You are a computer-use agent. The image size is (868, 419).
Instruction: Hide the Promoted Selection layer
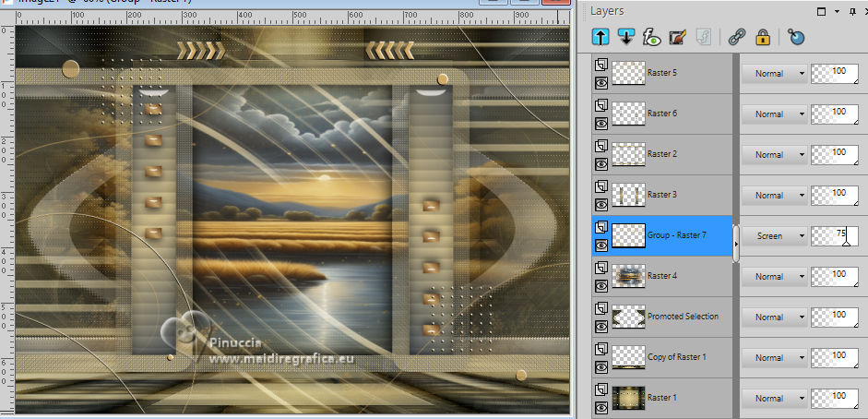pos(601,327)
